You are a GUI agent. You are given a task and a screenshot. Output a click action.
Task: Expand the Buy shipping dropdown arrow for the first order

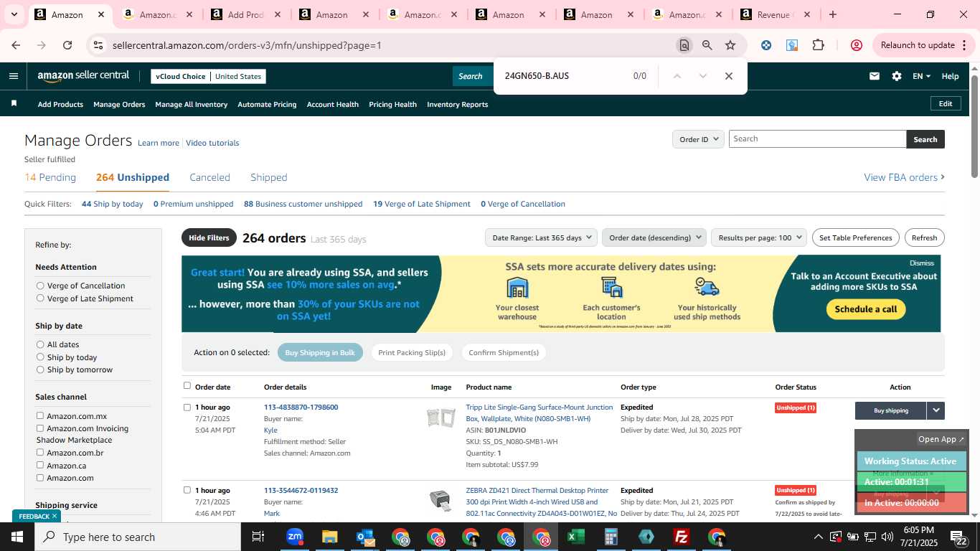coord(936,410)
